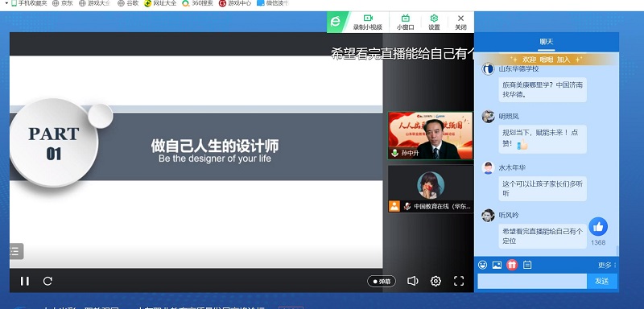Click the username 山东华德学校

518,68
